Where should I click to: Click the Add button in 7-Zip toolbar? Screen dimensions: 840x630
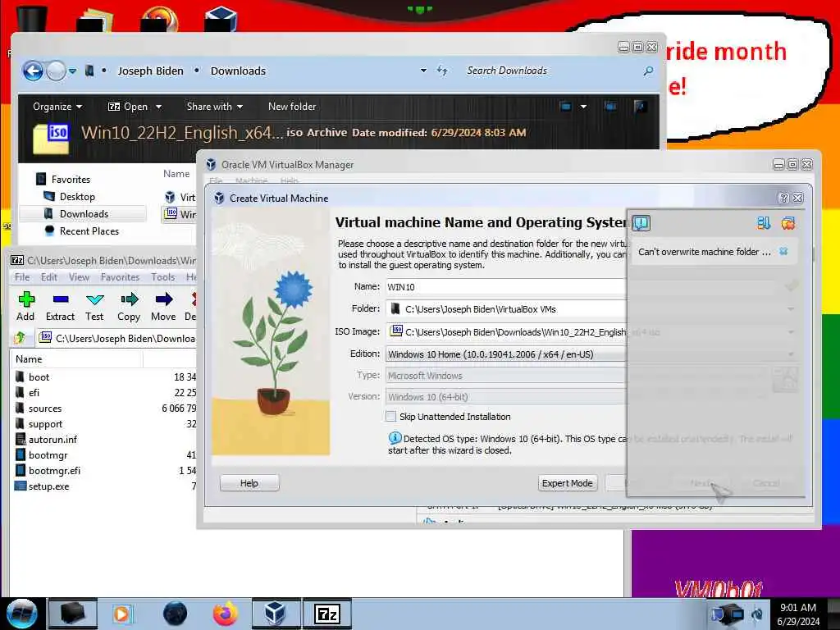[25, 307]
